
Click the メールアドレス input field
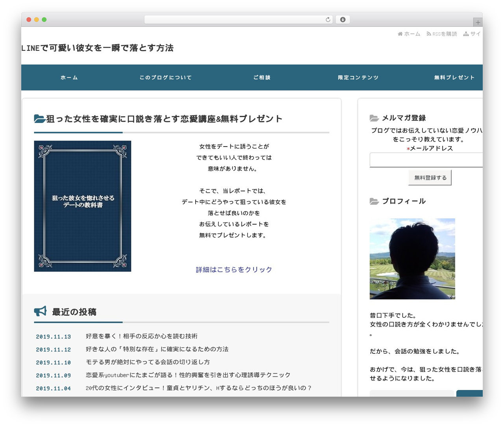(426, 160)
